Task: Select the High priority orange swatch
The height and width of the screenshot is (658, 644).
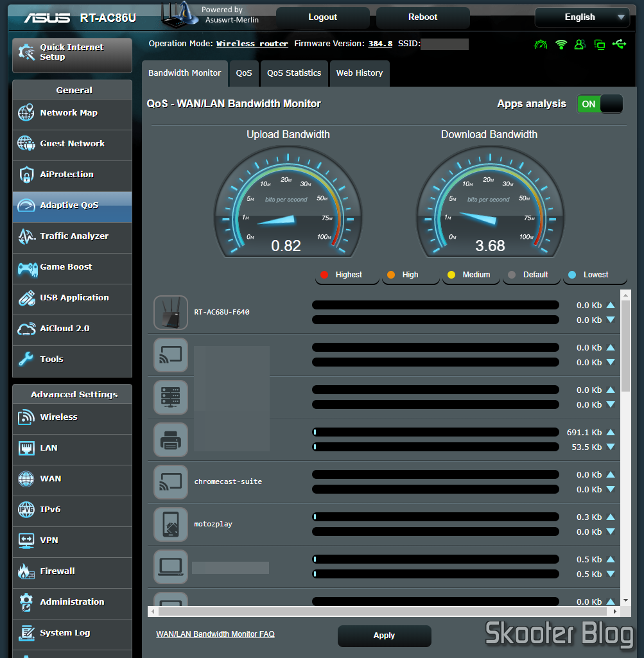Action: (x=391, y=275)
